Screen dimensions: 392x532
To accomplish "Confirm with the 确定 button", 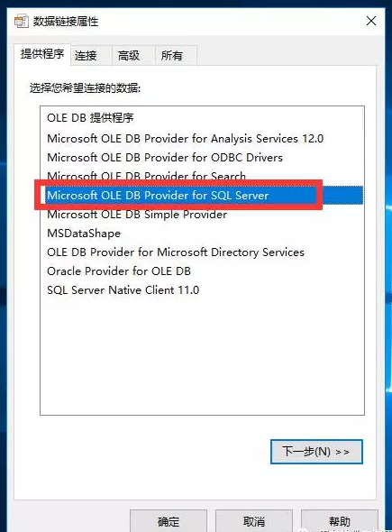I will pos(169,521).
